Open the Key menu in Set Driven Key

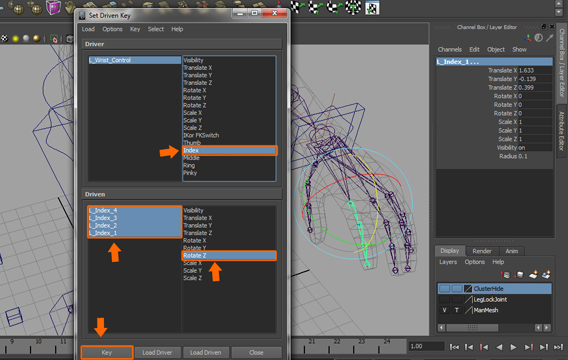(135, 29)
